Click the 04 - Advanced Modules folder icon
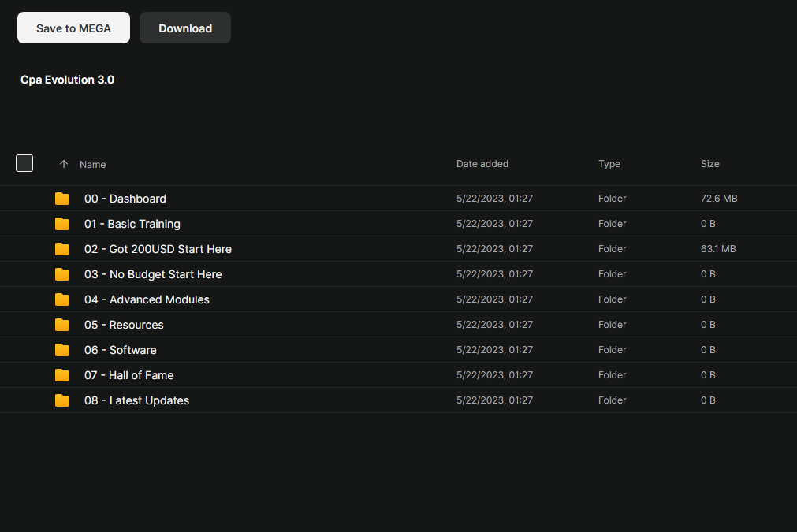 [x=62, y=299]
